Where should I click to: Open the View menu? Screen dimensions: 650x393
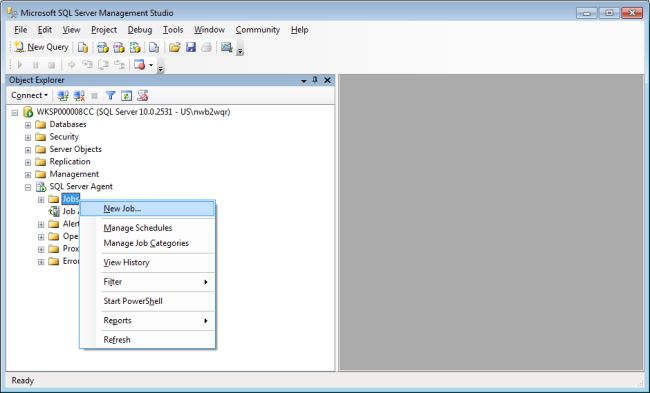tap(71, 30)
